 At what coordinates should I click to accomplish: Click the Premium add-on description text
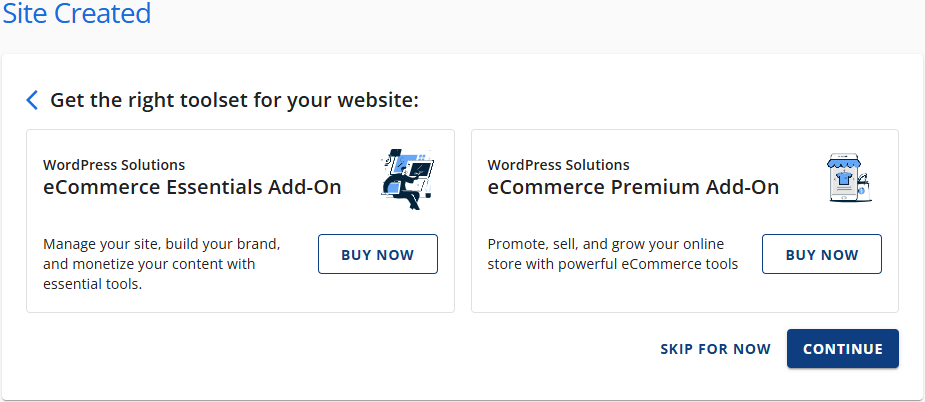click(x=612, y=254)
